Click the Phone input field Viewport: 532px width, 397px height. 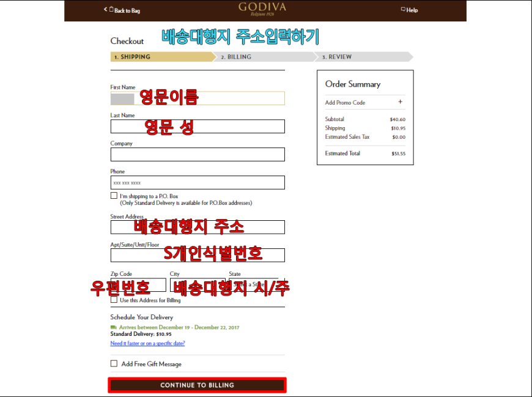pyautogui.click(x=198, y=182)
